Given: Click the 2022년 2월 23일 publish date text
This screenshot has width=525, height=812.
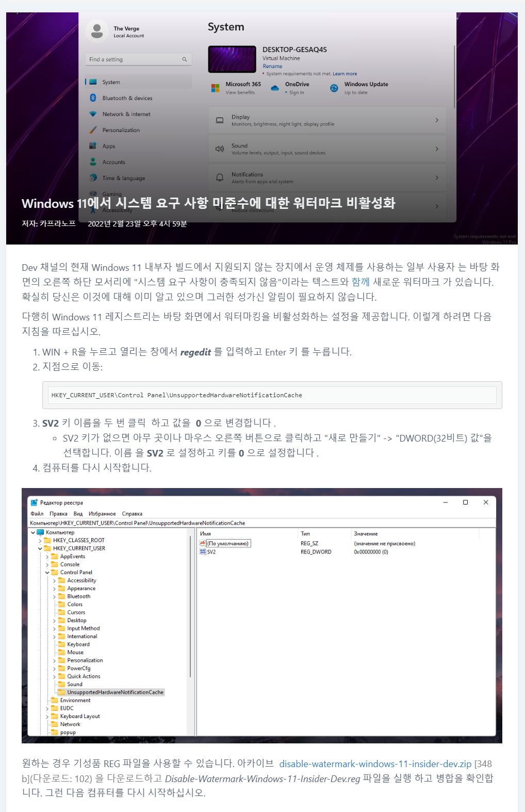Looking at the screenshot, I should (x=137, y=223).
